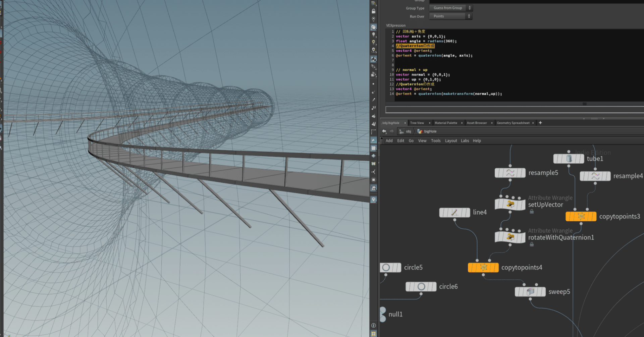Screen dimensions: 644x337
Task: Select the line4 node icon
Action: [x=454, y=212]
